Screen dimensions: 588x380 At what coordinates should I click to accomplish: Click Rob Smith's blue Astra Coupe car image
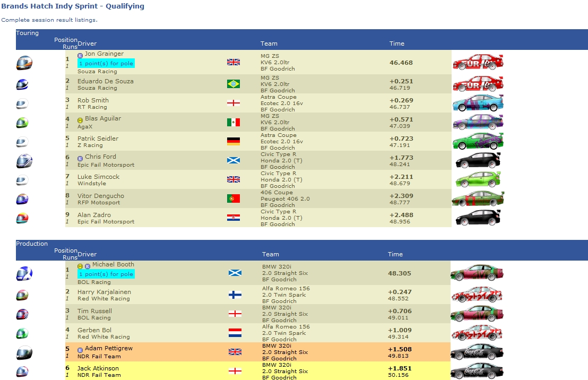click(478, 103)
